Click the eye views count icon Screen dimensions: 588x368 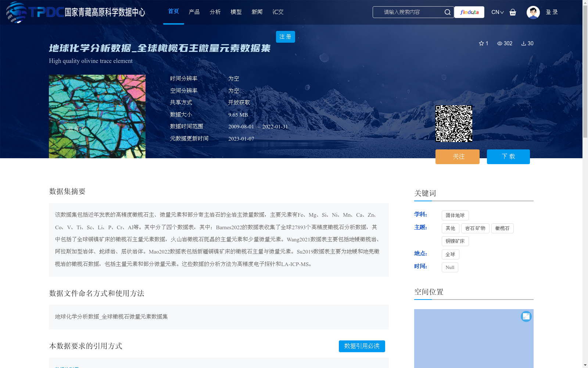pyautogui.click(x=500, y=43)
